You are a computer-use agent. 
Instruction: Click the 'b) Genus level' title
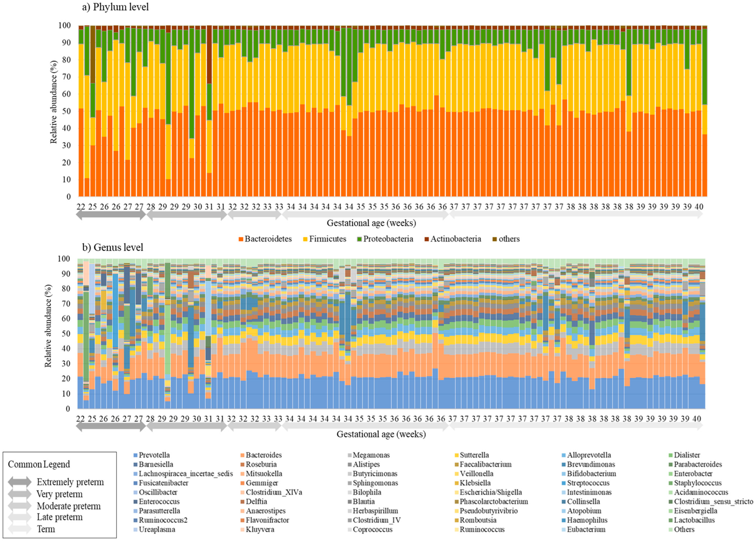(113, 248)
